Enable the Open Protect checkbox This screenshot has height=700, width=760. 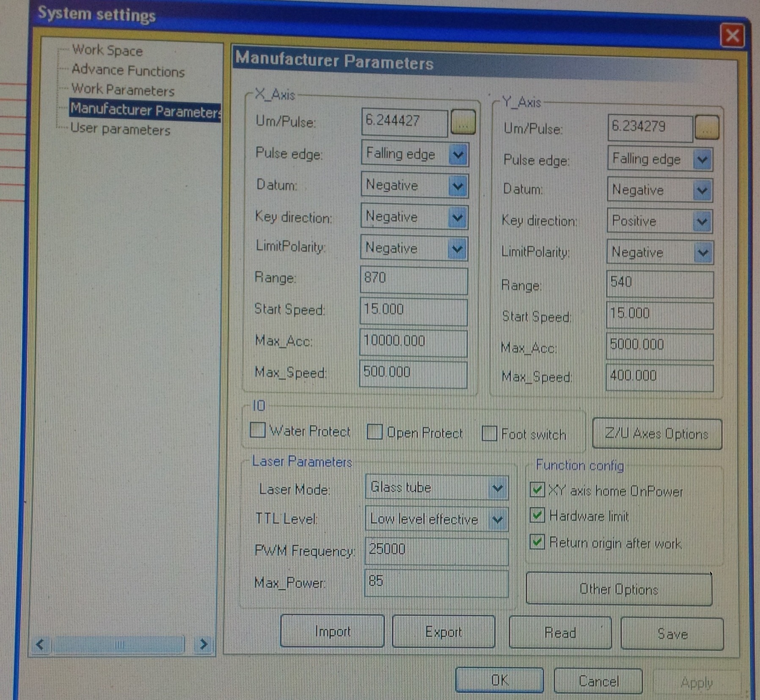(x=374, y=432)
